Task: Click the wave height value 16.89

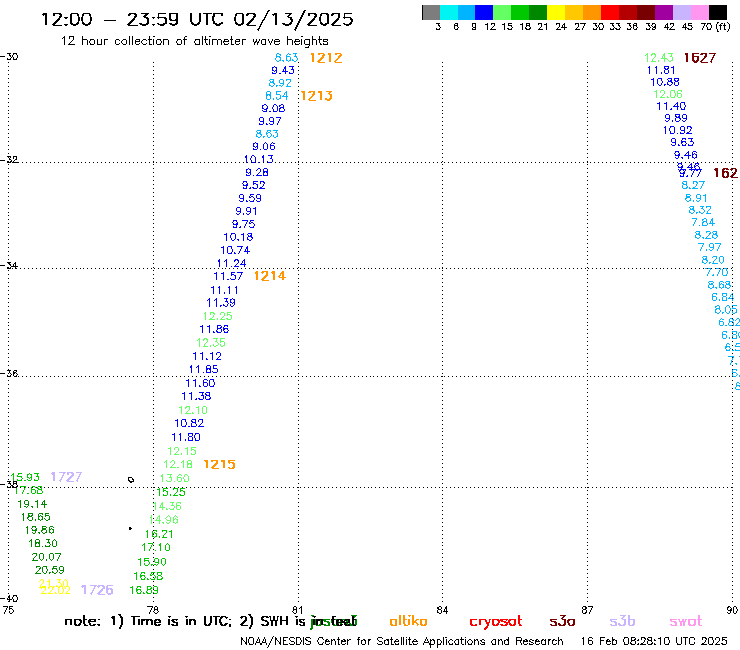Action: [144, 590]
